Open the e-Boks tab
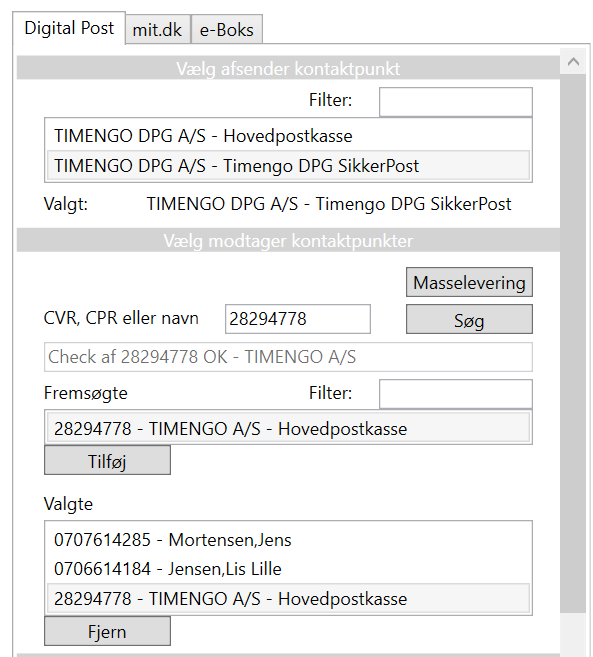The height and width of the screenshot is (657, 593). pyautogui.click(x=227, y=29)
